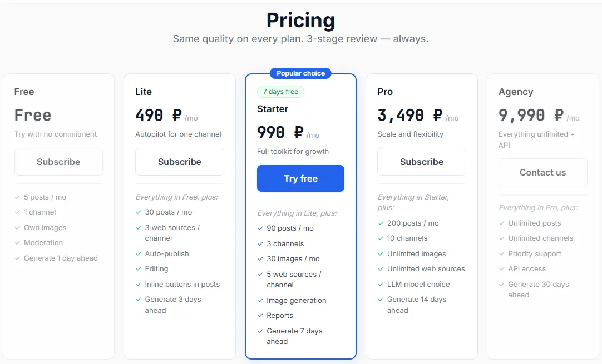Click the Starter plan title

pyautogui.click(x=273, y=109)
